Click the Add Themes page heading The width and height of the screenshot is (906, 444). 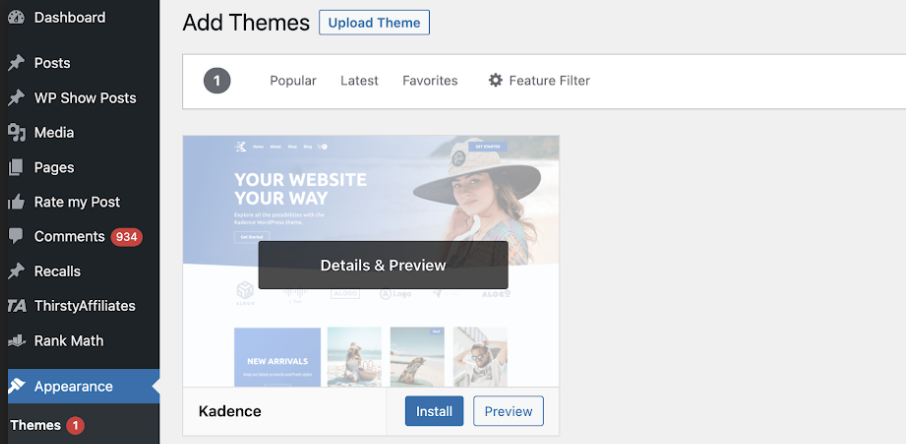click(246, 23)
